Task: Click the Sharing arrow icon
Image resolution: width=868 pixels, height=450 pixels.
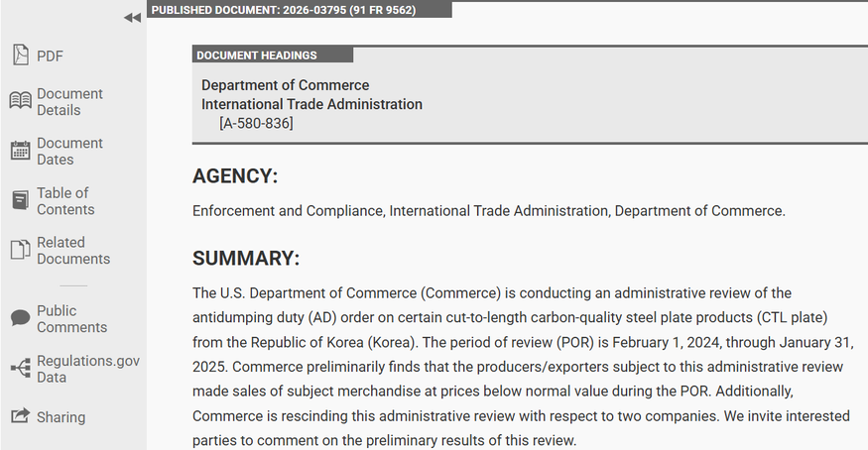Action: [x=20, y=416]
